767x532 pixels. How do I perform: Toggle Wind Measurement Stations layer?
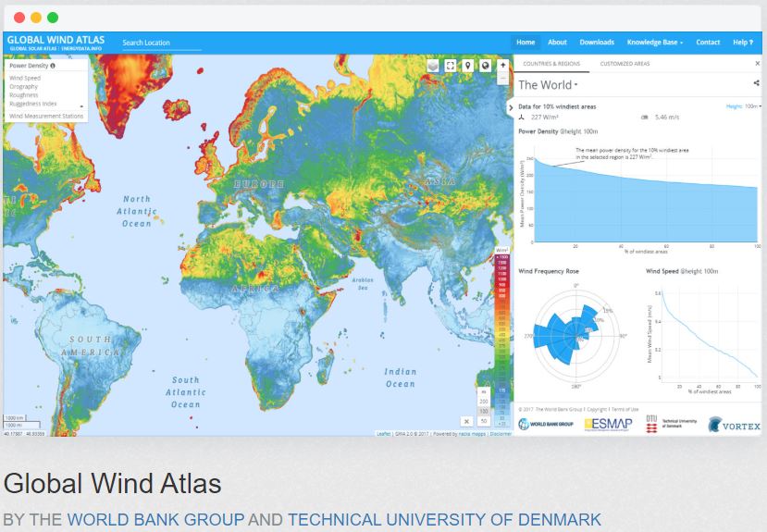46,116
